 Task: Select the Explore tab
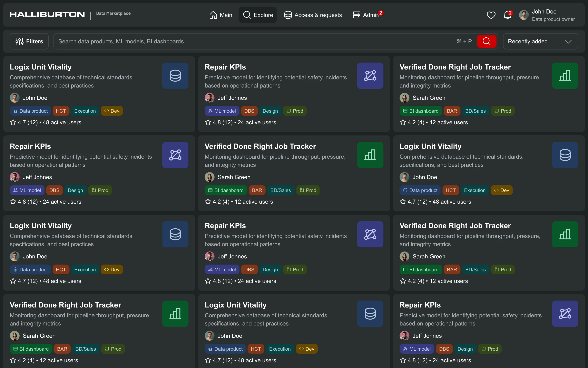coord(258,15)
